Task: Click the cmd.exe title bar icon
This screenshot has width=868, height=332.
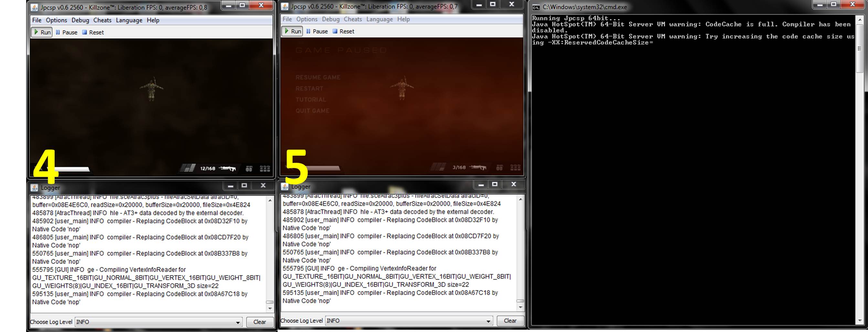Action: coord(536,7)
